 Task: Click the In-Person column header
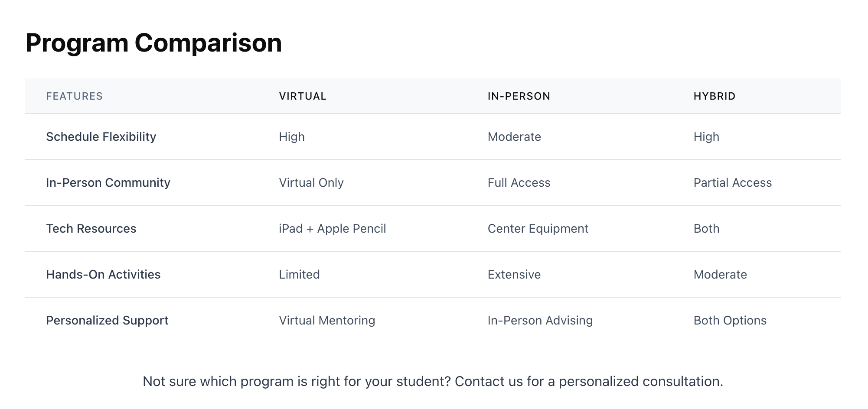[x=519, y=96]
